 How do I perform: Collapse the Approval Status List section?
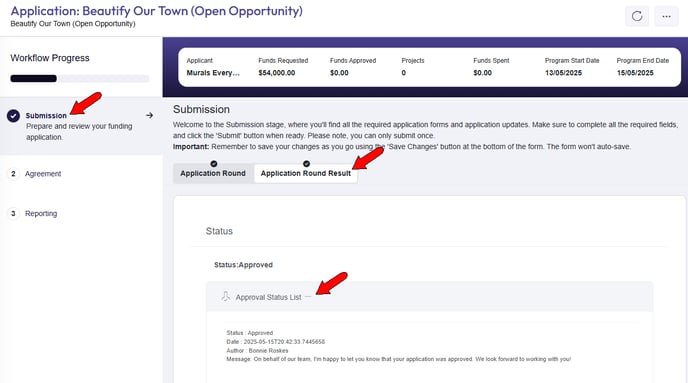308,297
